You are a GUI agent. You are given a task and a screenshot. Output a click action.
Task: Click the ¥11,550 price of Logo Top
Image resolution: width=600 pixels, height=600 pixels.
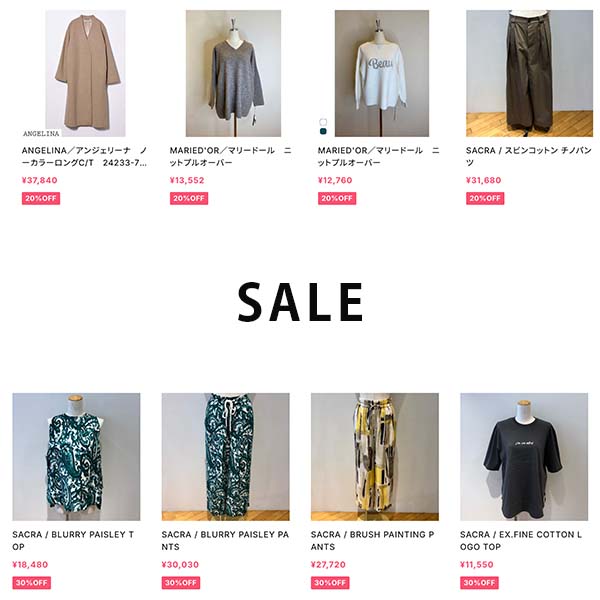[476, 564]
